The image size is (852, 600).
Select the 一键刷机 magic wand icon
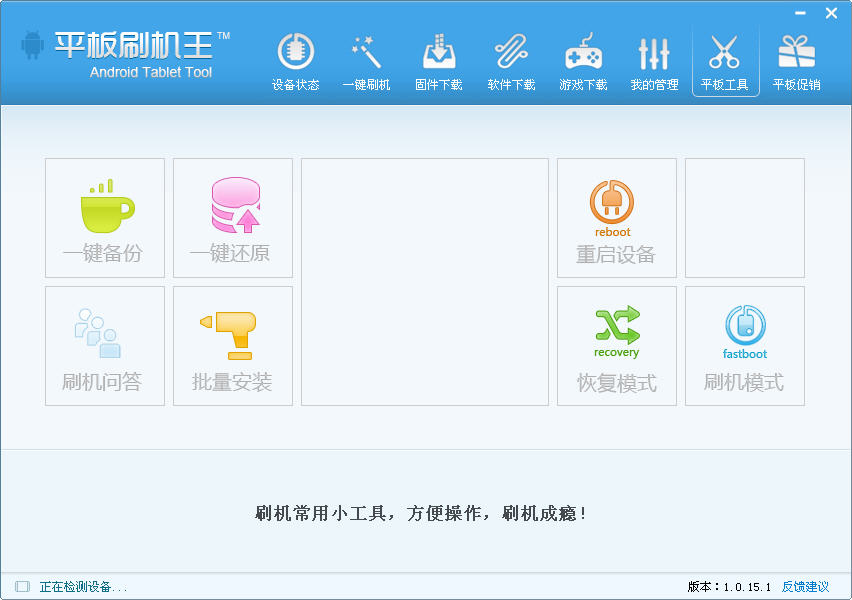[366, 62]
